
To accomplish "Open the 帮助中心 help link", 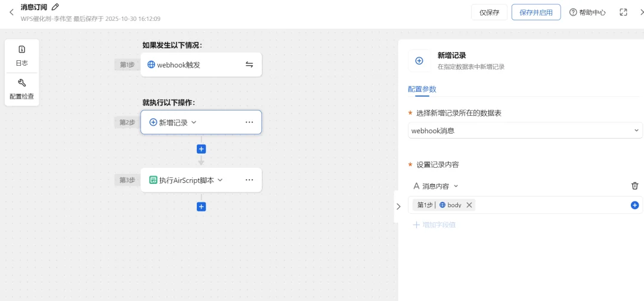I will pos(587,13).
